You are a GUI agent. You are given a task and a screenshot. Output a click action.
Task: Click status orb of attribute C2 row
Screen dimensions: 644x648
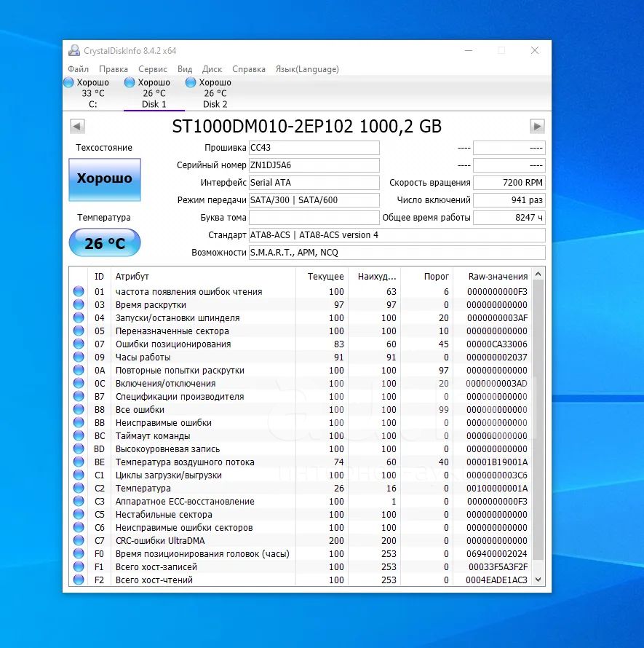(79, 488)
